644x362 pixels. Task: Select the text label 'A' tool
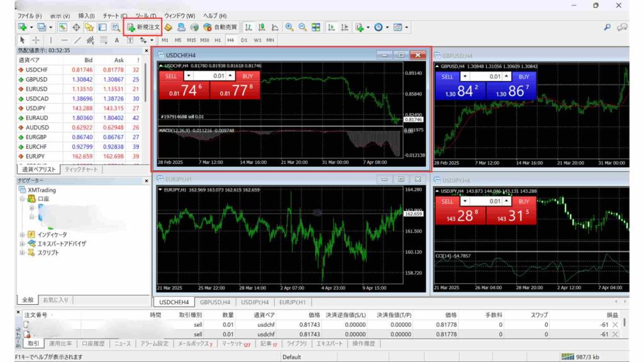pos(117,40)
